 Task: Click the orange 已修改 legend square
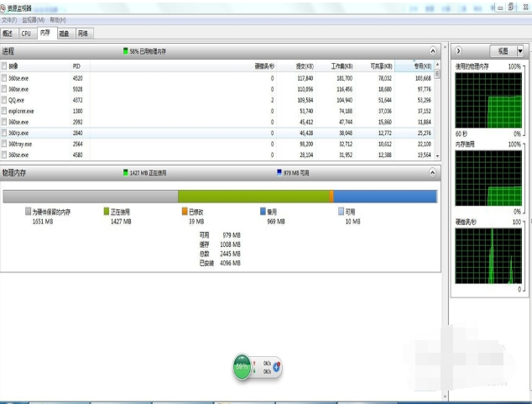pyautogui.click(x=185, y=212)
